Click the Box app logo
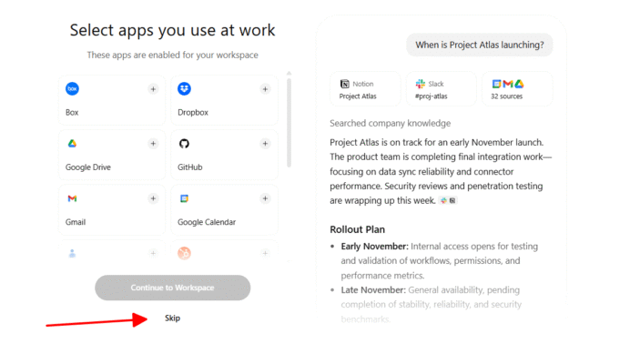 [72, 89]
